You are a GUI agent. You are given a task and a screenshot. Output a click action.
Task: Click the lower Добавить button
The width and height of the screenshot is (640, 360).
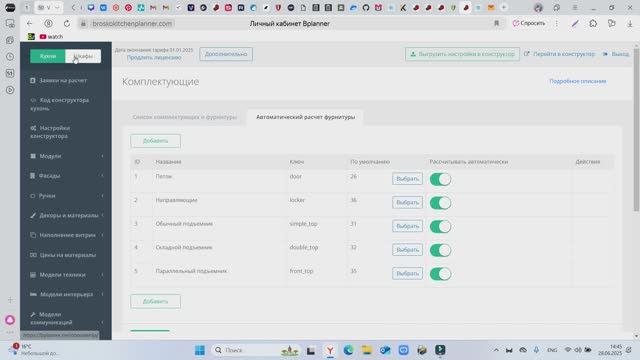[156, 301]
